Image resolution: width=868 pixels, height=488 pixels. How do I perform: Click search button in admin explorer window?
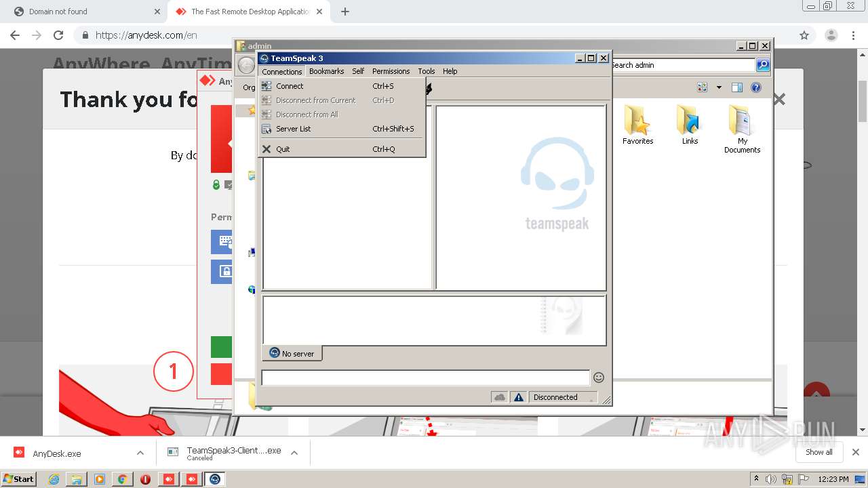click(763, 65)
